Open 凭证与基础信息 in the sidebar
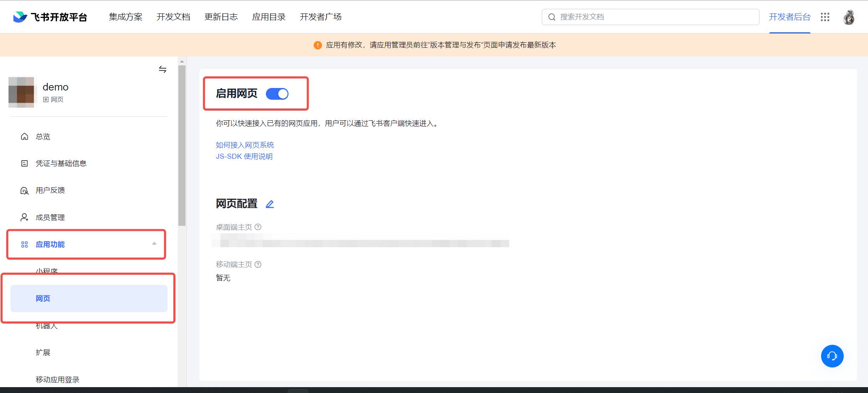This screenshot has height=393, width=868. [x=61, y=163]
